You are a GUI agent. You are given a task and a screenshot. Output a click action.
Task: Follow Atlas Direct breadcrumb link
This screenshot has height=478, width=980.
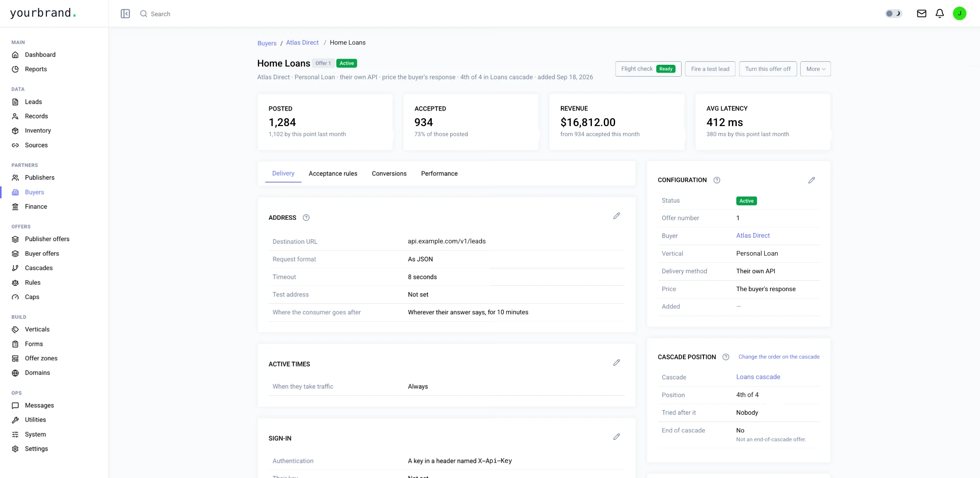click(302, 42)
